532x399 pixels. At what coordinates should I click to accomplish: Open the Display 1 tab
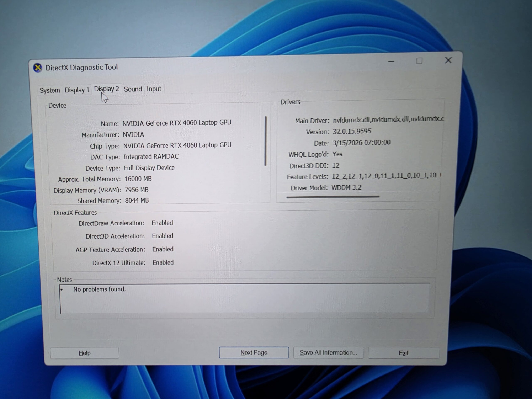[x=77, y=90]
